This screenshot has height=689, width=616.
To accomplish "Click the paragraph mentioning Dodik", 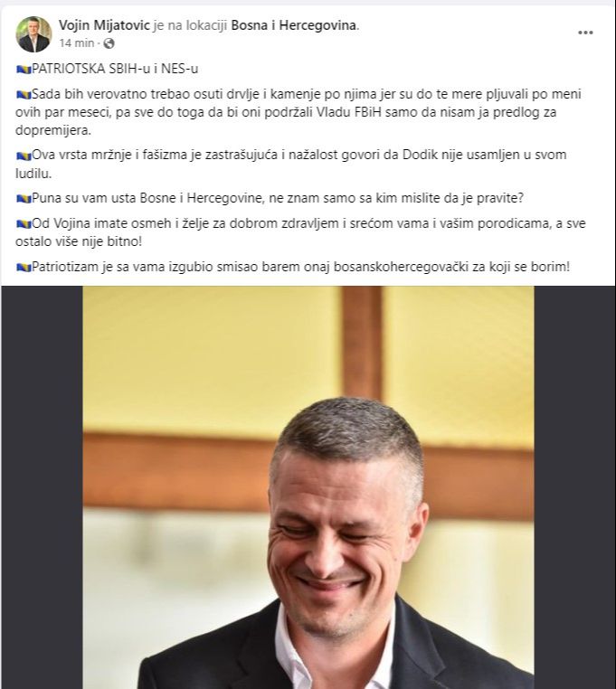I will tap(291, 164).
